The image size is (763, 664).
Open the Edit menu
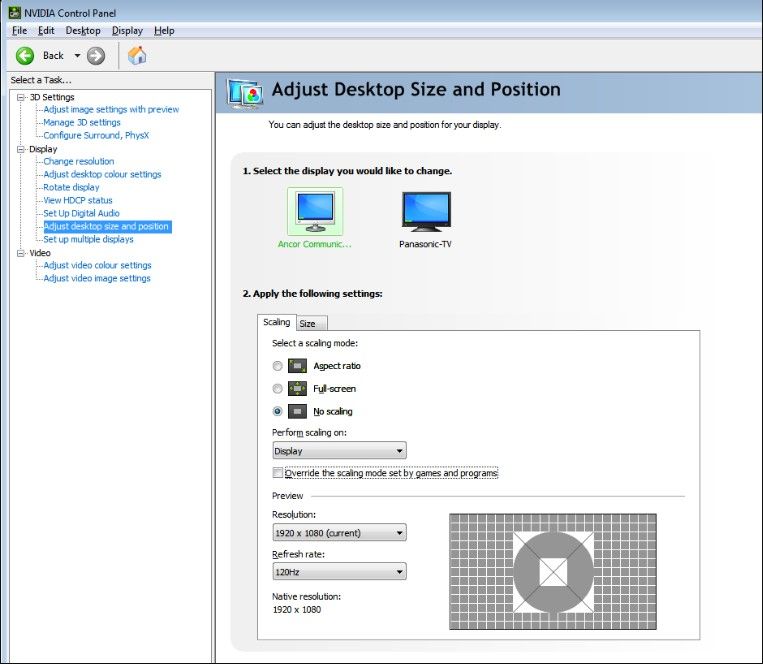coord(46,31)
